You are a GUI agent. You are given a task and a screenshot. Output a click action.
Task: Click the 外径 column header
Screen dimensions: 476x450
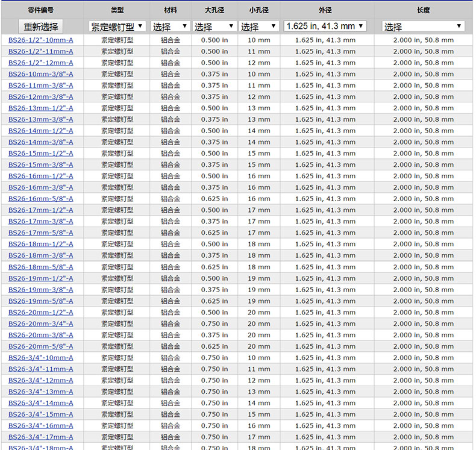(x=325, y=10)
